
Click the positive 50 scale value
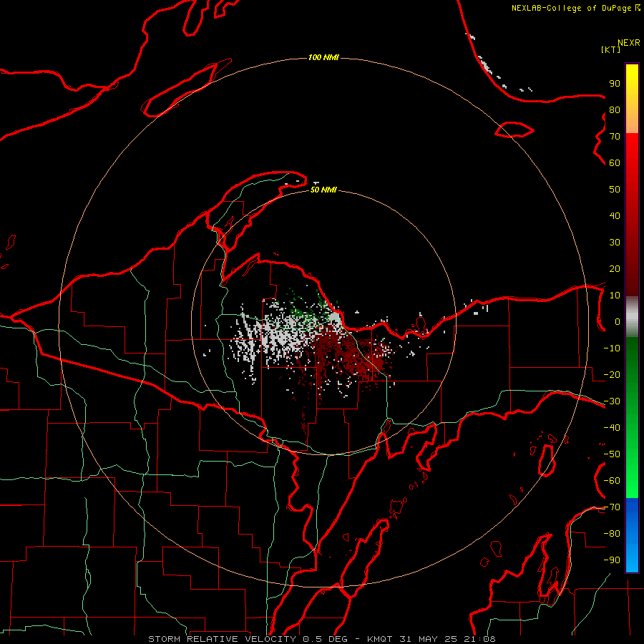point(615,190)
